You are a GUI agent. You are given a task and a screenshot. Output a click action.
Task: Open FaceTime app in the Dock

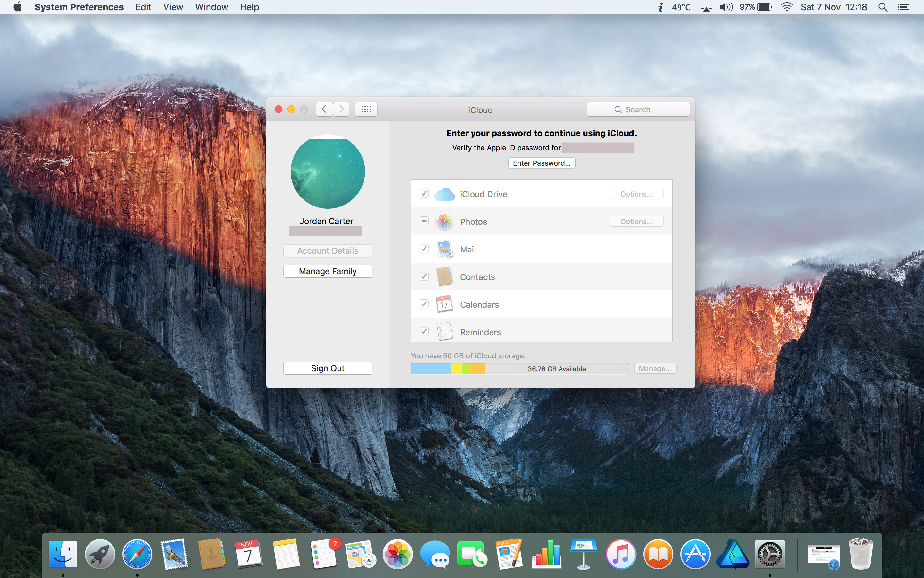click(x=472, y=554)
